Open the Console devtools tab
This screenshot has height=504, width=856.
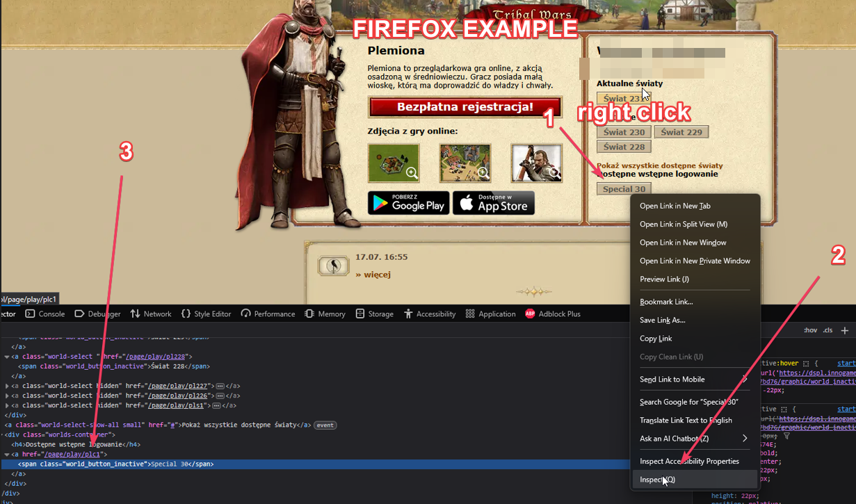(45, 314)
